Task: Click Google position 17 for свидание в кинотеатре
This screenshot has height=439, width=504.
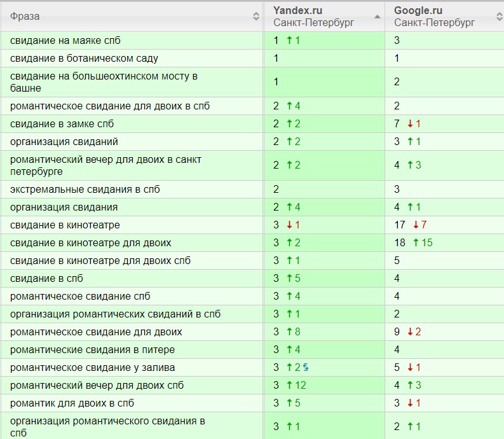Action: (400, 225)
